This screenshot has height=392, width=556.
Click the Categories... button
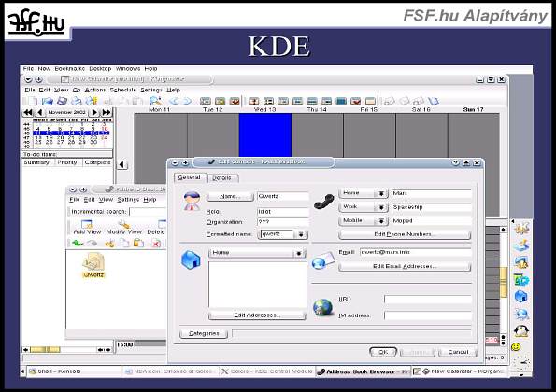204,333
